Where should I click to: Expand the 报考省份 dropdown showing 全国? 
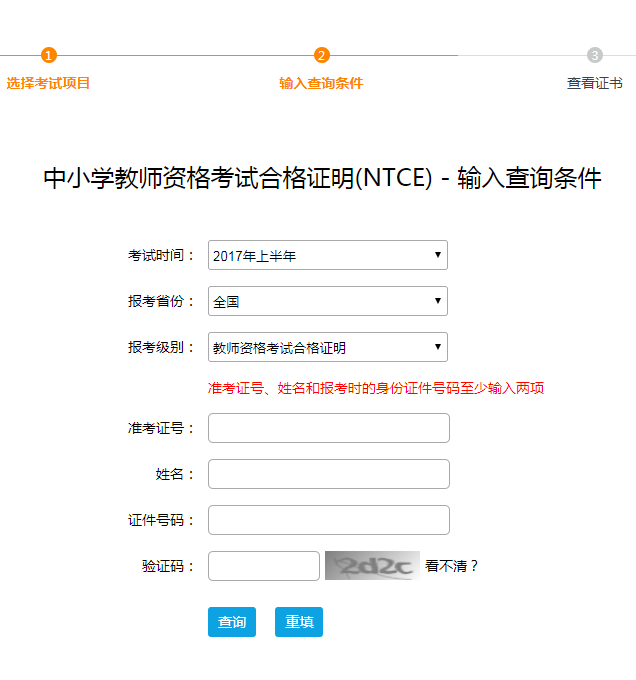coord(328,301)
